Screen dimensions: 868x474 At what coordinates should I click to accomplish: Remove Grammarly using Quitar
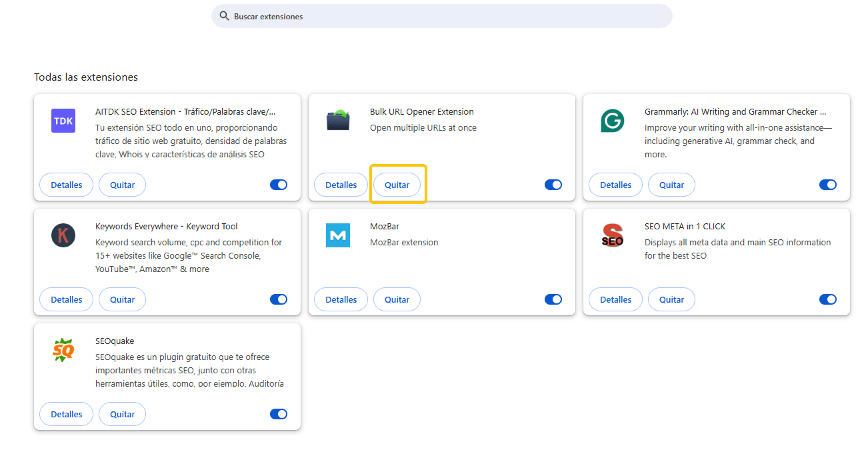(x=672, y=185)
